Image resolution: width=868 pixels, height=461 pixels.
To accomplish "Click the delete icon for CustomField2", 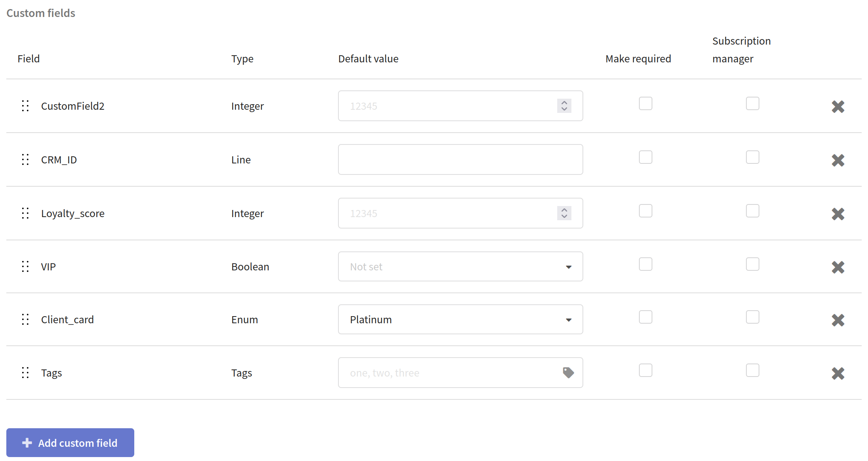I will (839, 106).
